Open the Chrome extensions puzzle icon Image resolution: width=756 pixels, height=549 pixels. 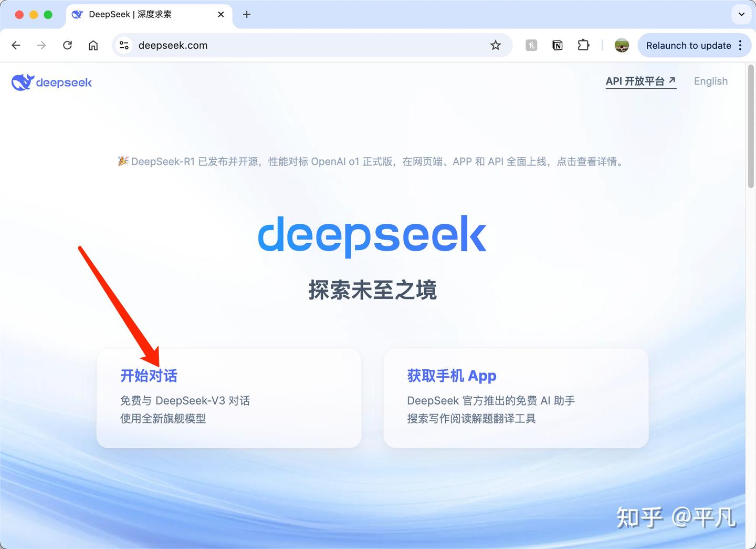(583, 45)
